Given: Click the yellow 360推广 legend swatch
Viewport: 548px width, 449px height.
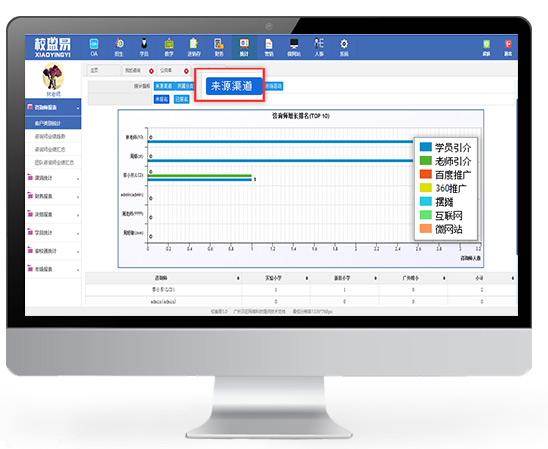Looking at the screenshot, I should (426, 188).
